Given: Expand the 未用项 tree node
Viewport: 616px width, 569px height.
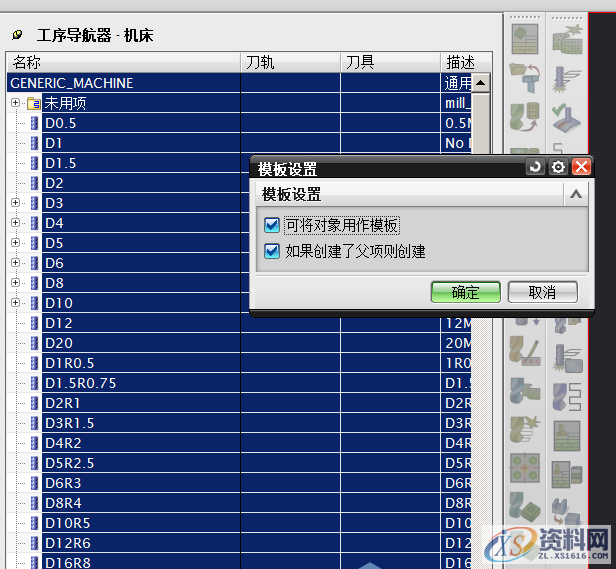Looking at the screenshot, I should point(15,103).
